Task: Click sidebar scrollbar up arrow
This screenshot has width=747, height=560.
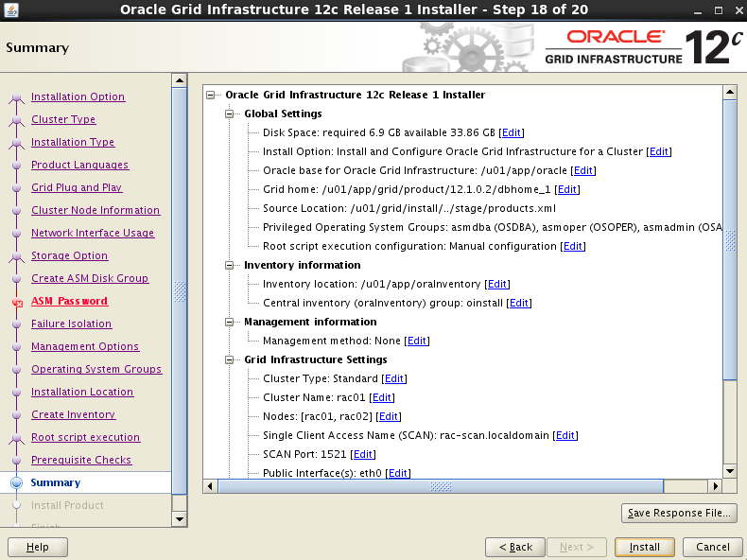Action: point(180,80)
